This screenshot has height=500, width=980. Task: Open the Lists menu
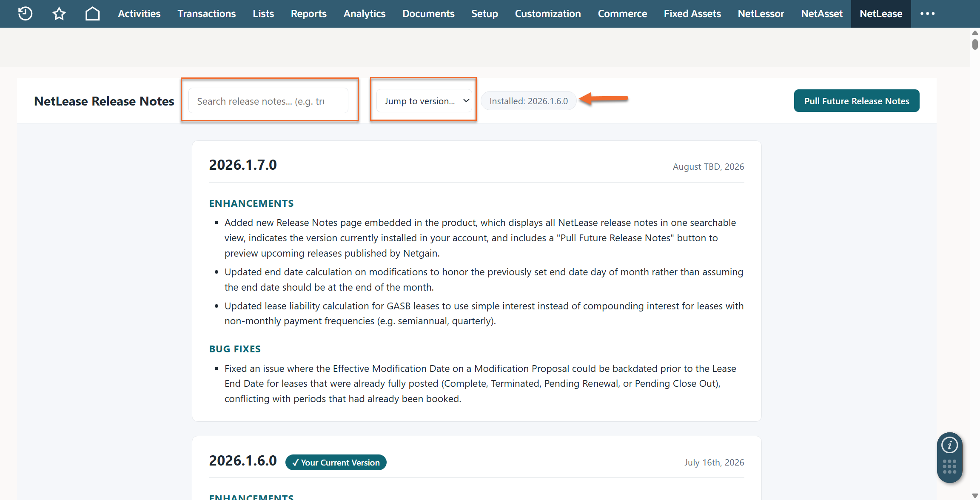coord(263,14)
